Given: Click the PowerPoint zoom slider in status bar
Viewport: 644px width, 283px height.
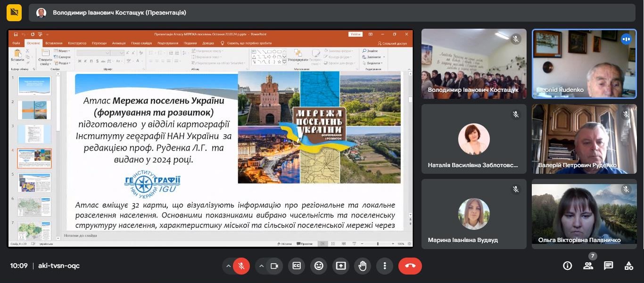Looking at the screenshot, I should point(378,244).
